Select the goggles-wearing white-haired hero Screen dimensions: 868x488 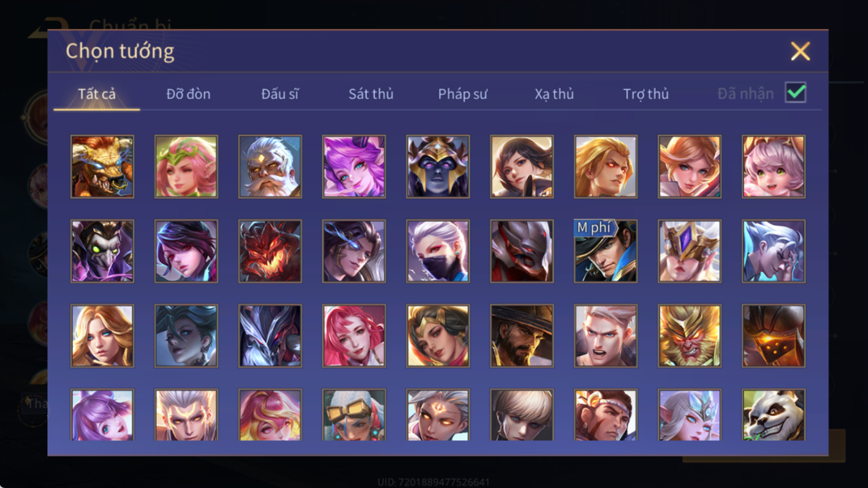(x=354, y=415)
